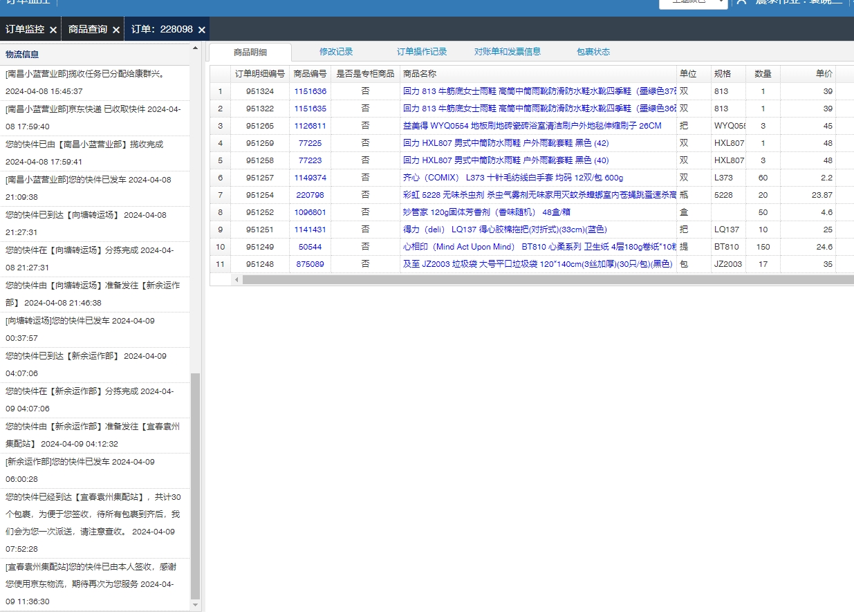This screenshot has height=616, width=854.
Task: Open the 对账单和发票信息 tab
Action: coord(508,52)
